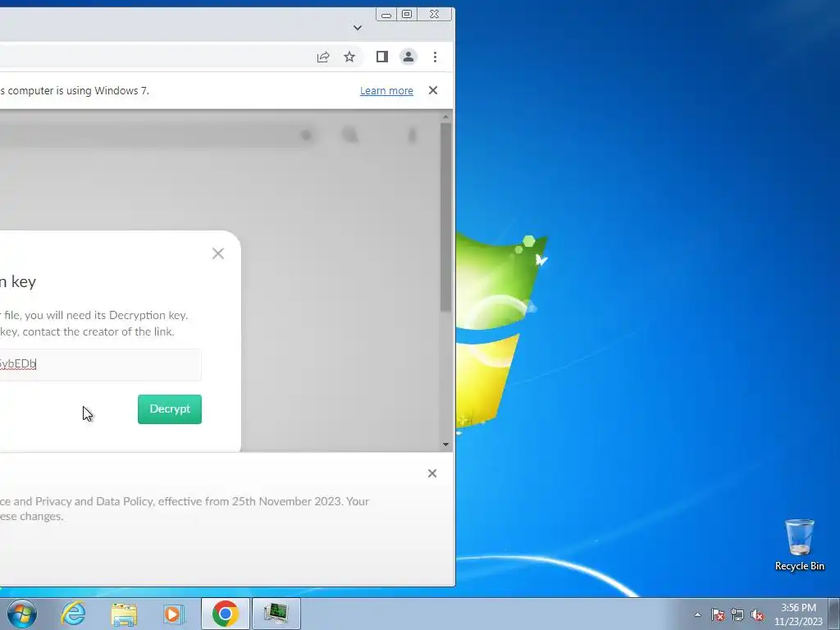The width and height of the screenshot is (840, 630).
Task: Bookmark this tab with star icon
Action: [349, 57]
